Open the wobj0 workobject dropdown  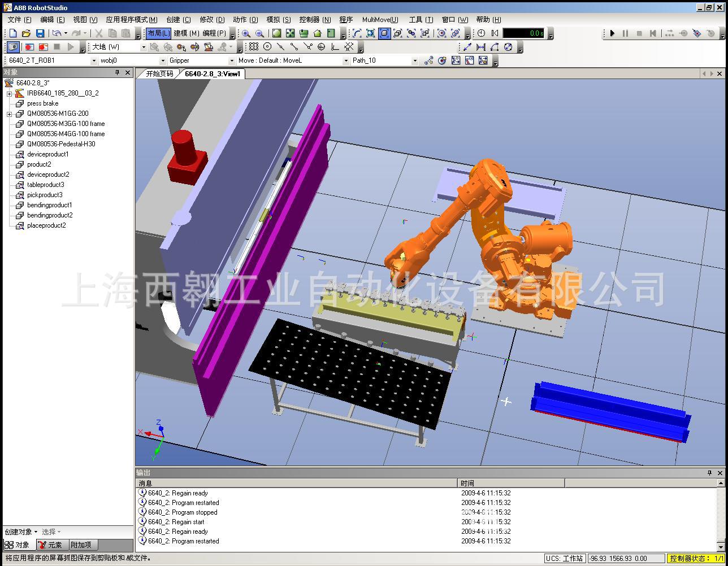click(x=163, y=60)
